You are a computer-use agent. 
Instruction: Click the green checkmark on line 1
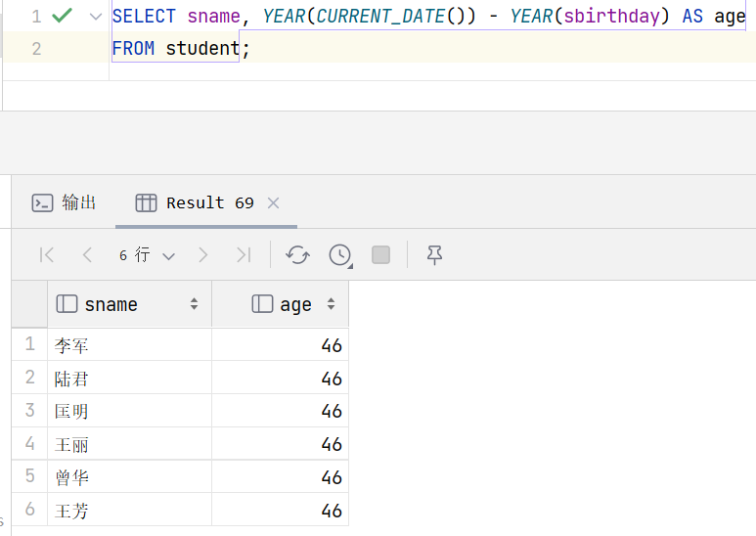(63, 16)
